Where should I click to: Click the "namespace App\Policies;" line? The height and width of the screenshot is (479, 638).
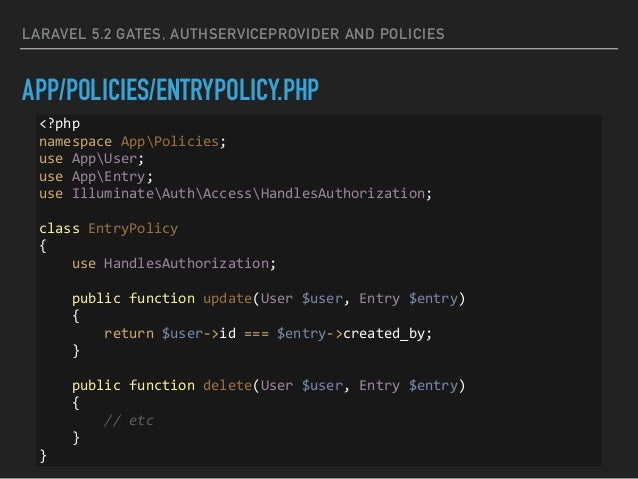point(133,142)
